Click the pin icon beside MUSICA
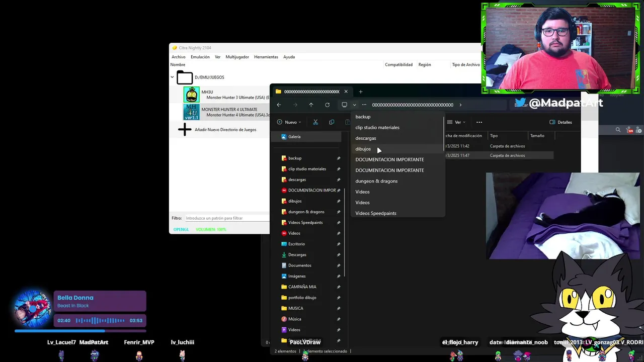 pyautogui.click(x=339, y=308)
